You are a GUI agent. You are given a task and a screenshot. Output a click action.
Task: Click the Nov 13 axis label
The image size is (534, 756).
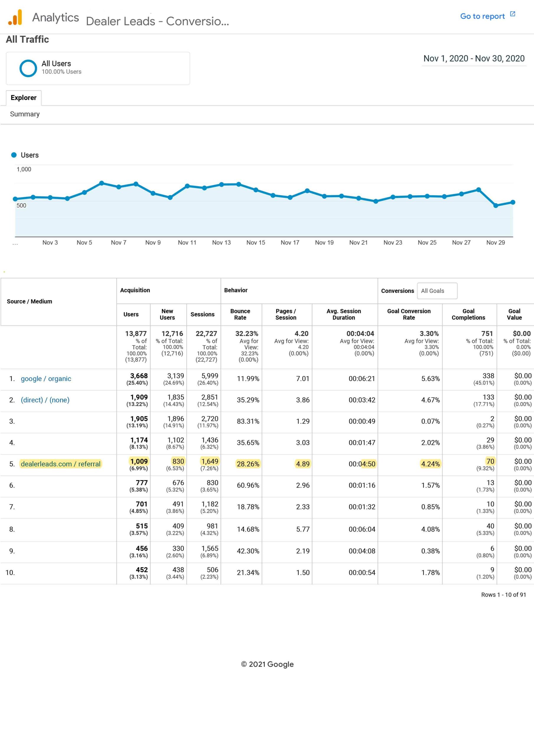pos(221,243)
